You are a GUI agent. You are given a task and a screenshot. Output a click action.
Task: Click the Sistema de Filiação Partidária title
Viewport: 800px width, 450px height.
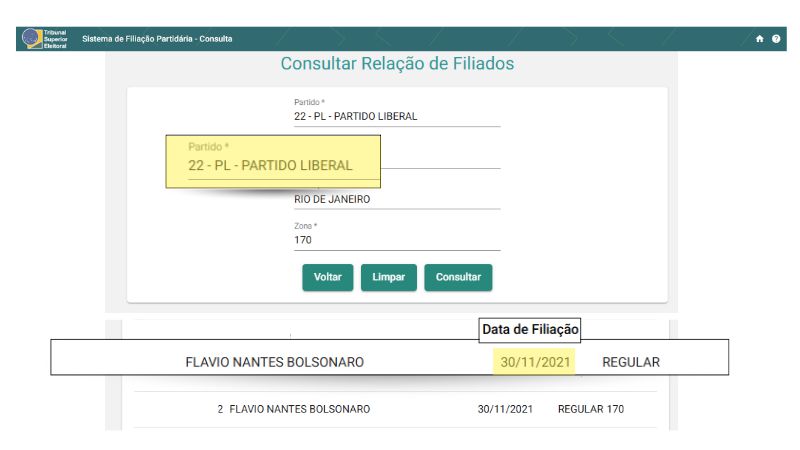pyautogui.click(x=157, y=39)
